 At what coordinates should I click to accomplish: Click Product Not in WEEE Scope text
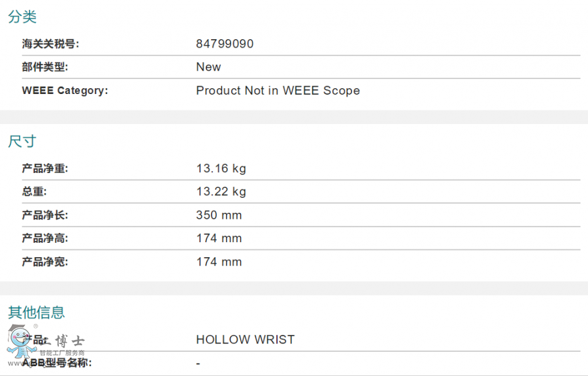[x=278, y=91]
